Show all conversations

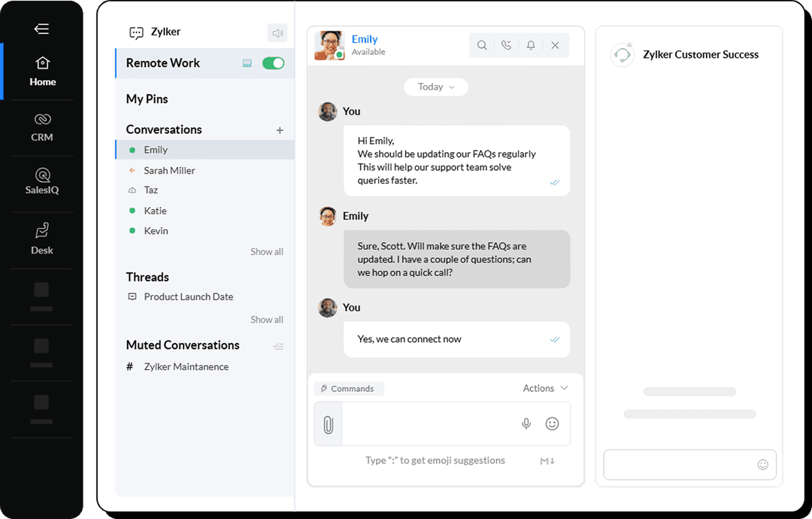267,252
